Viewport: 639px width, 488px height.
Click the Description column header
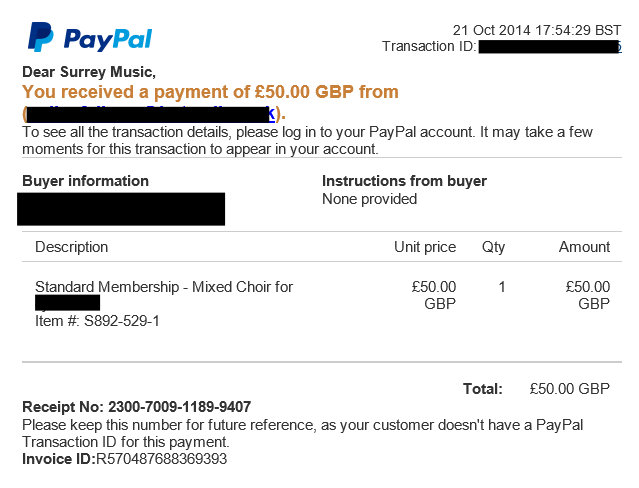(71, 247)
